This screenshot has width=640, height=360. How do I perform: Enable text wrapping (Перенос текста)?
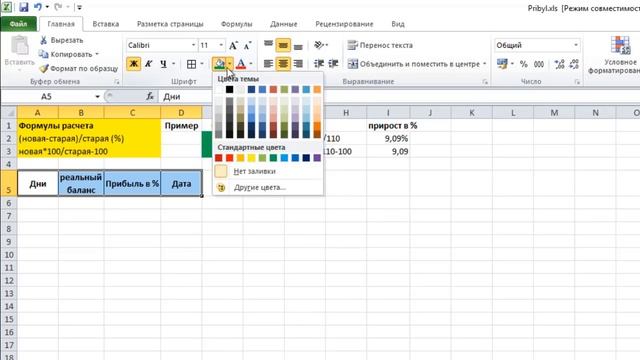pyautogui.click(x=380, y=45)
